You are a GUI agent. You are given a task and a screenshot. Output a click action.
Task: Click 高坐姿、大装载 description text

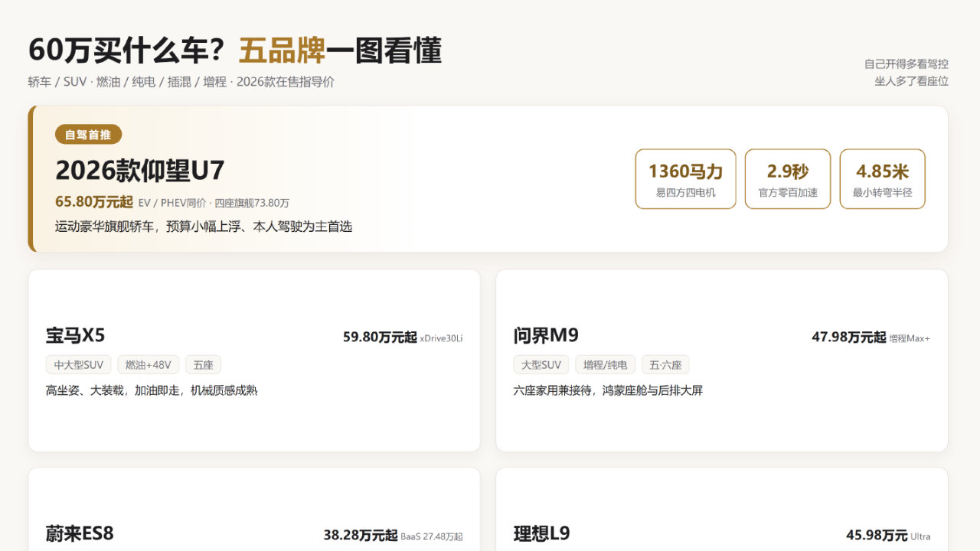coord(152,390)
